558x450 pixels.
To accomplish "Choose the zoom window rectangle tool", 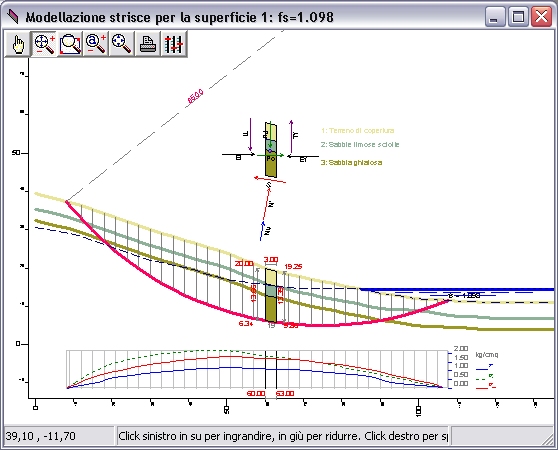I will [70, 44].
